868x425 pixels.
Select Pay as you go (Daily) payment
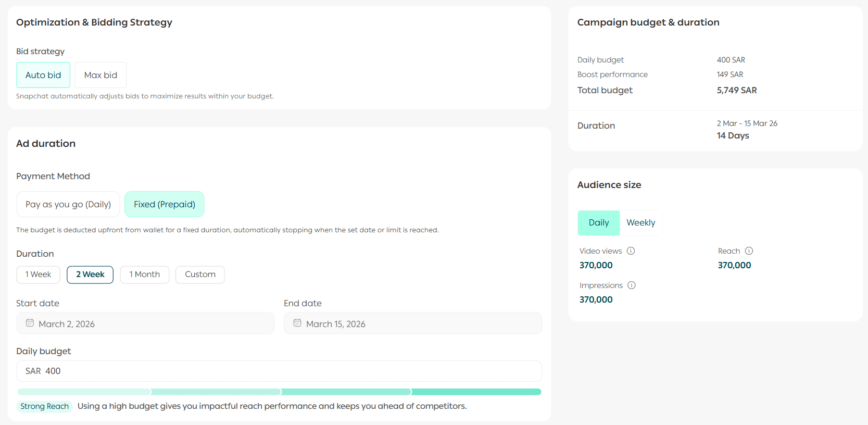(x=68, y=204)
